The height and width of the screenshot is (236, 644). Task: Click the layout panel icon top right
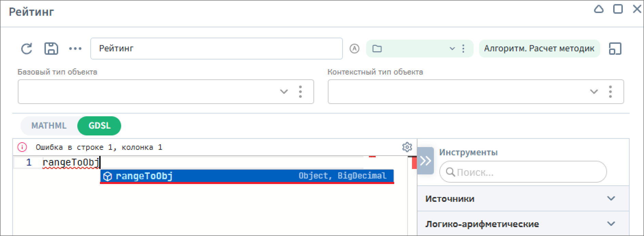pos(615,49)
